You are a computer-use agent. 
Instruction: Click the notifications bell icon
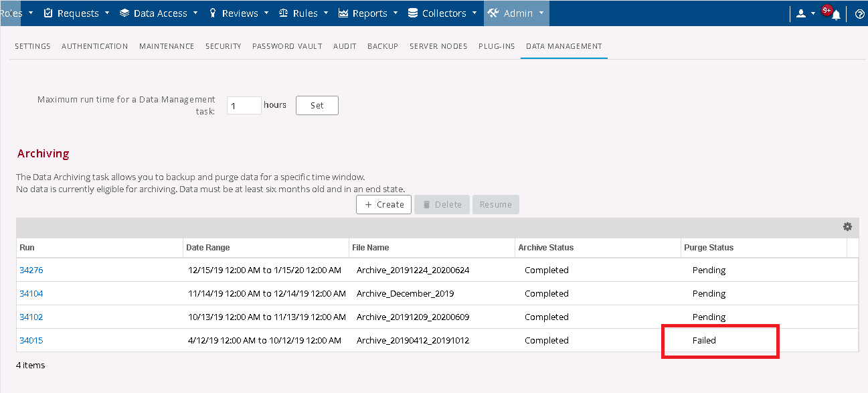pyautogui.click(x=836, y=15)
